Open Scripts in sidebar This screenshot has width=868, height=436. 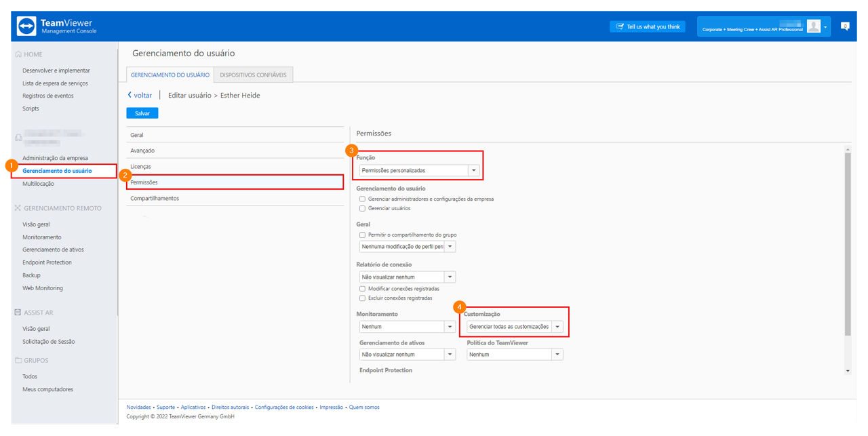(31, 108)
